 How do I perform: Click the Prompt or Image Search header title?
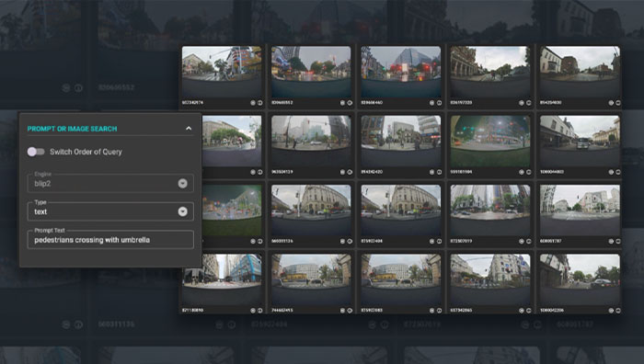(x=73, y=129)
